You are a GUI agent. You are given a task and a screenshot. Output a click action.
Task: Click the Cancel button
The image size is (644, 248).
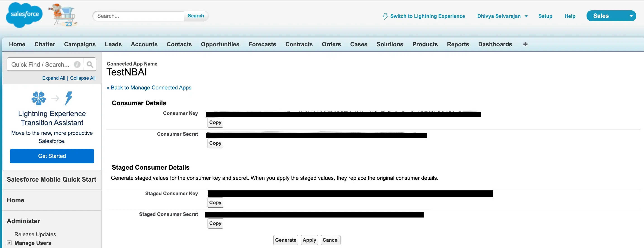(x=330, y=240)
